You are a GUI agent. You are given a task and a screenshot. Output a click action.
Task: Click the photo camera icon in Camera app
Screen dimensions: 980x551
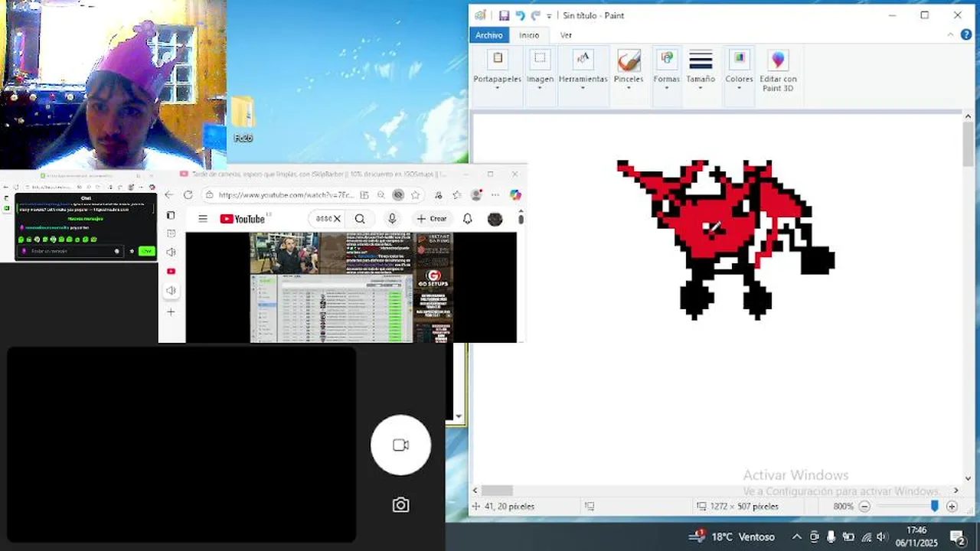point(400,505)
